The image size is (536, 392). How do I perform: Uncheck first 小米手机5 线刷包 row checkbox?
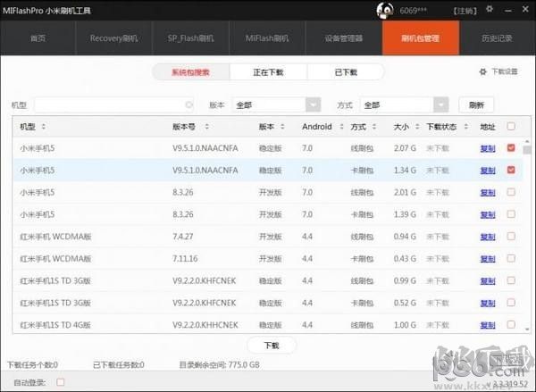coord(511,147)
